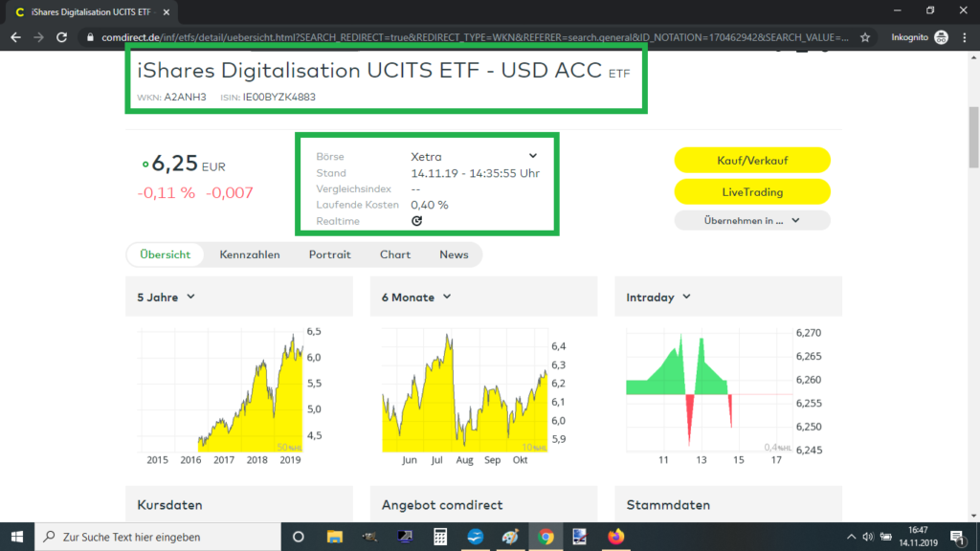
Task: Open the Paint palette taskbar app
Action: click(x=510, y=537)
